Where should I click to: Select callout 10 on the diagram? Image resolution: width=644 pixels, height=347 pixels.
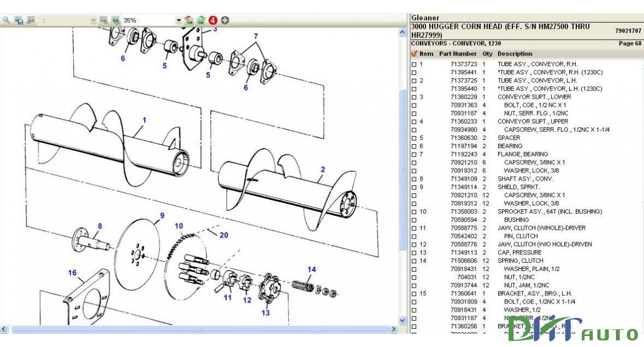tap(179, 226)
